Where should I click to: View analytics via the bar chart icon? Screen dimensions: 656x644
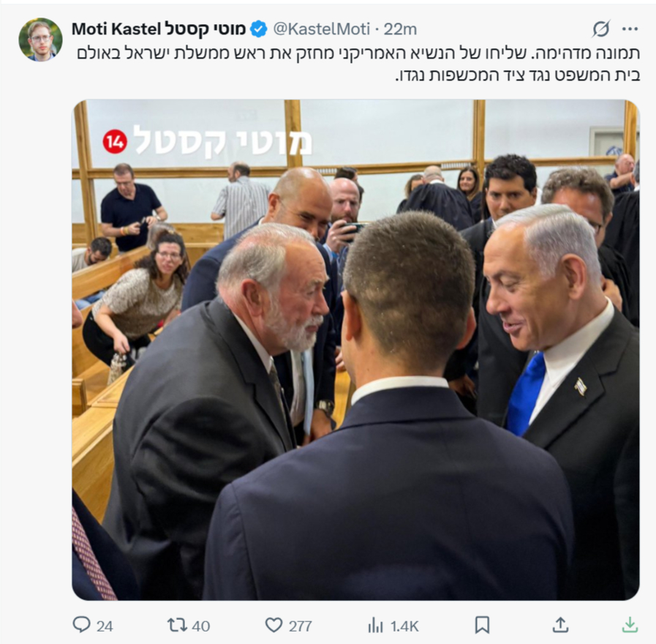point(375,626)
